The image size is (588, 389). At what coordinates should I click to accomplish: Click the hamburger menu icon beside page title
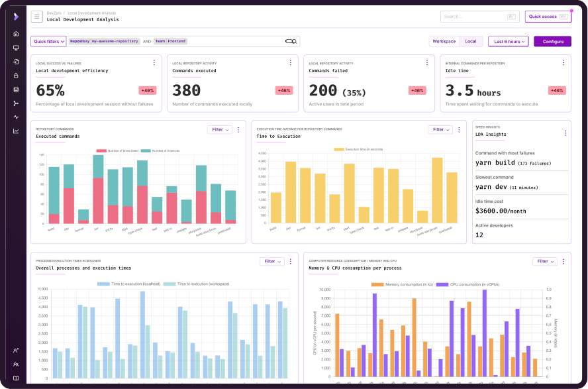coord(36,17)
